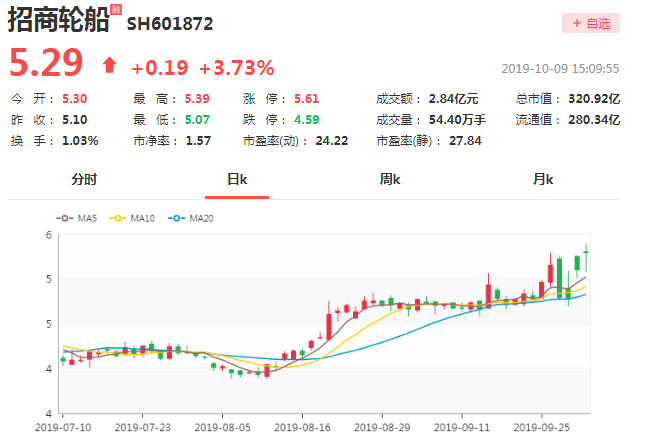Click the 涨停 value 5.61
645x441 pixels.
tap(306, 99)
